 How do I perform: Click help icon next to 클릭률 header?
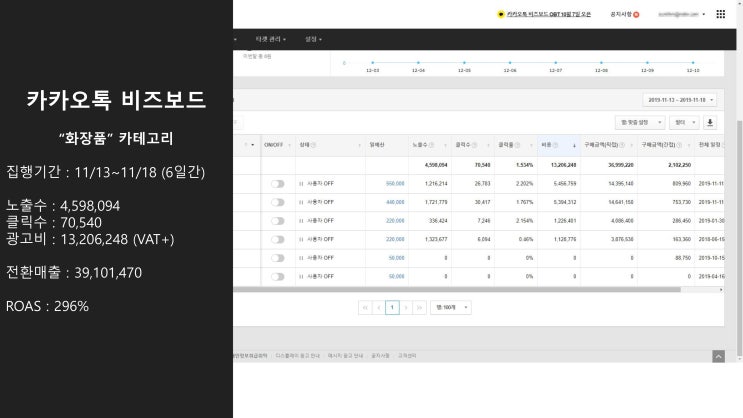tap(517, 145)
